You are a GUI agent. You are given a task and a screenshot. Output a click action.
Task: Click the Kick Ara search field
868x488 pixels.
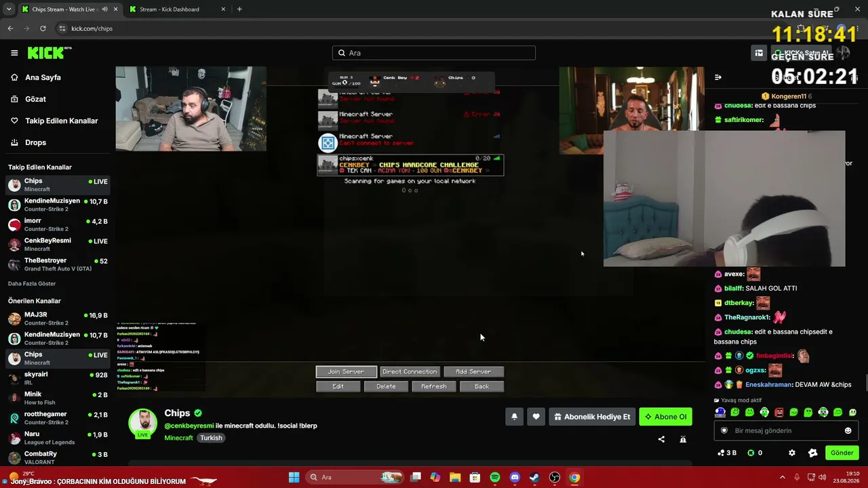[434, 53]
